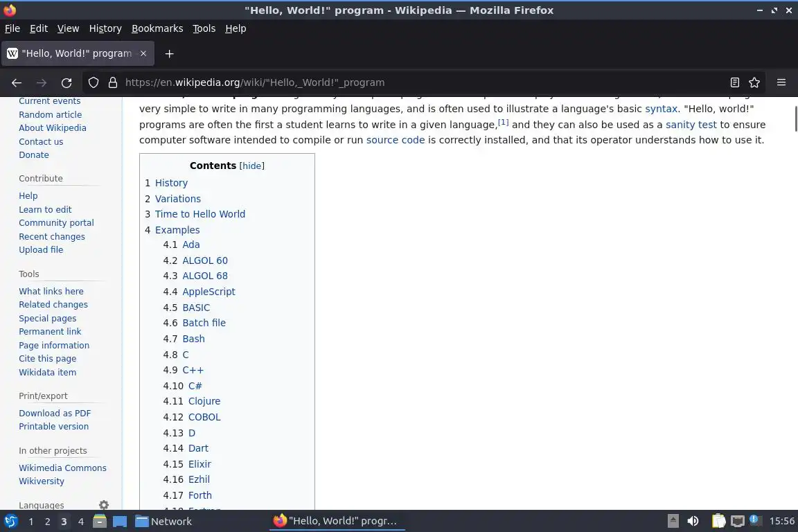Open a new tab with plus button

(170, 53)
